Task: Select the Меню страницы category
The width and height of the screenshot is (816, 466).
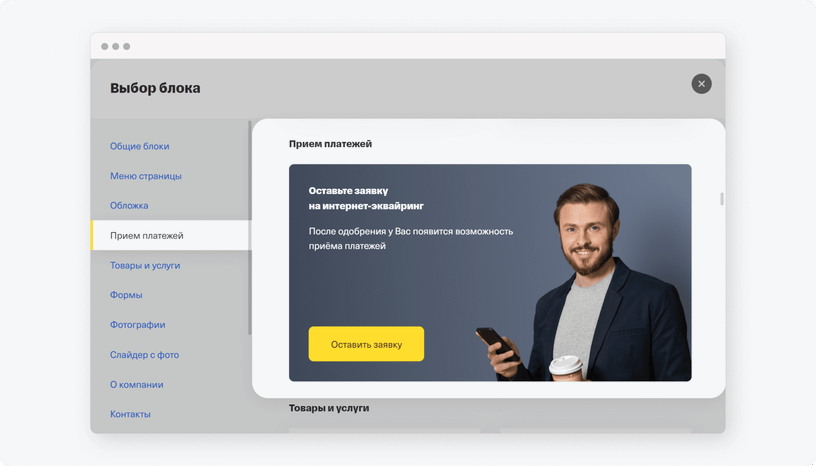Action: pos(146,176)
